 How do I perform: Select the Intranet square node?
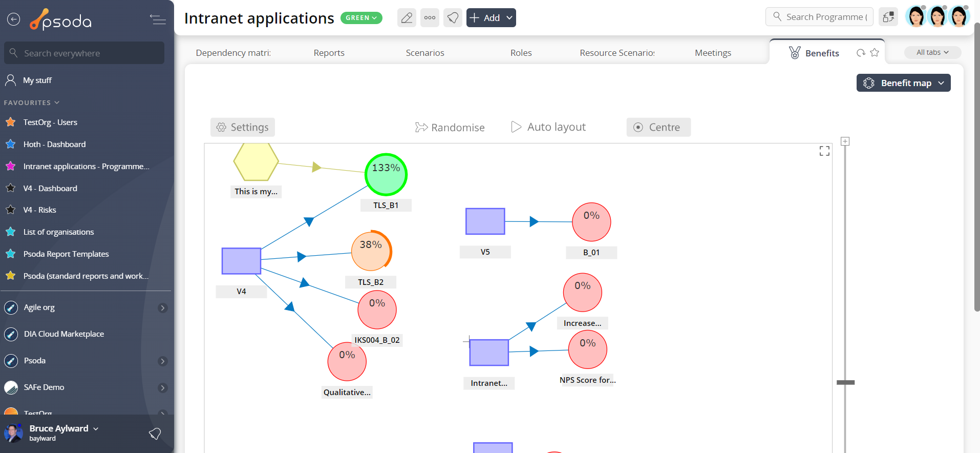(489, 353)
